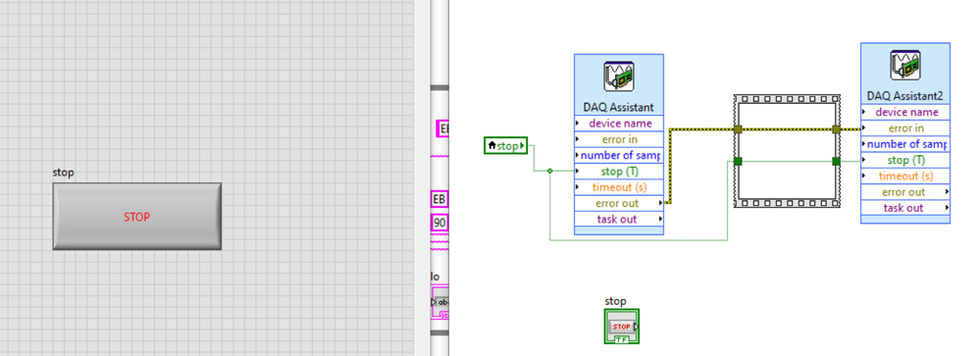Select the flat sequence structure frame
The width and height of the screenshot is (980, 356).
pyautogui.click(x=787, y=150)
